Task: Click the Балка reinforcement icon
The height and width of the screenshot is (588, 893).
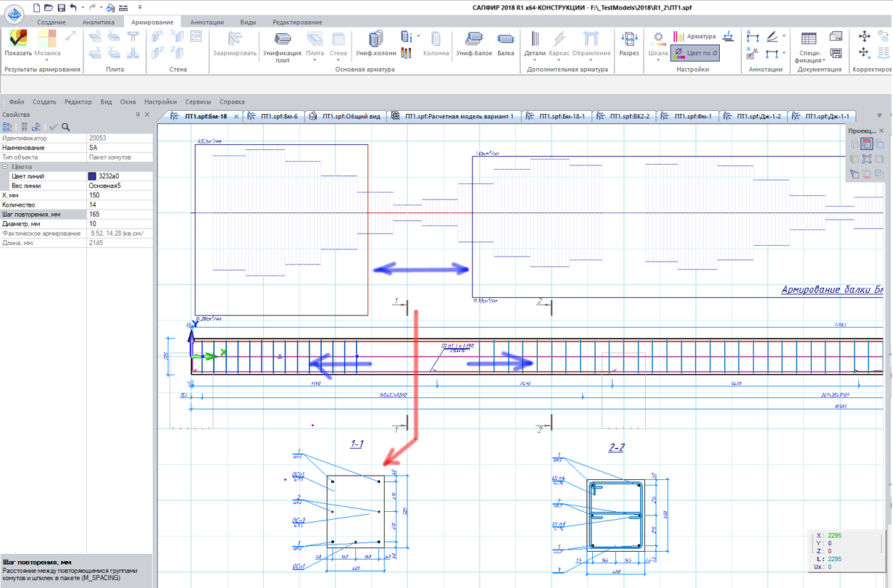Action: click(x=505, y=44)
